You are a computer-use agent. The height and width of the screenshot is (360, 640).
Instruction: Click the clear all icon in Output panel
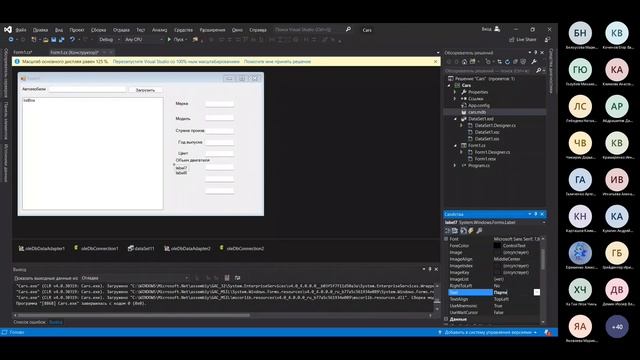point(227,278)
